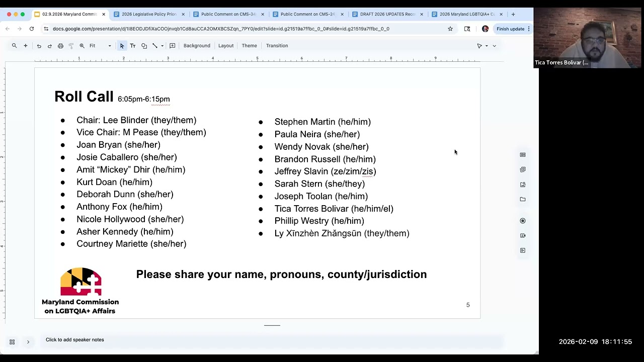
Task: Expand the pointer mode dropdown arrow
Action: pyautogui.click(x=487, y=46)
